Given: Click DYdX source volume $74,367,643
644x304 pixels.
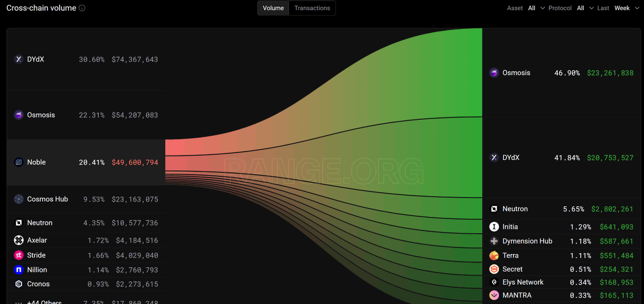Looking at the screenshot, I should pos(135,60).
